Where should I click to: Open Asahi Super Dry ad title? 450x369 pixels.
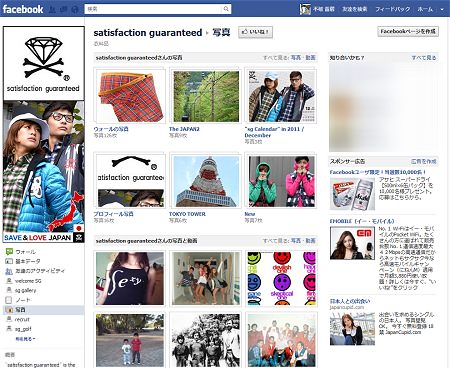(378, 172)
